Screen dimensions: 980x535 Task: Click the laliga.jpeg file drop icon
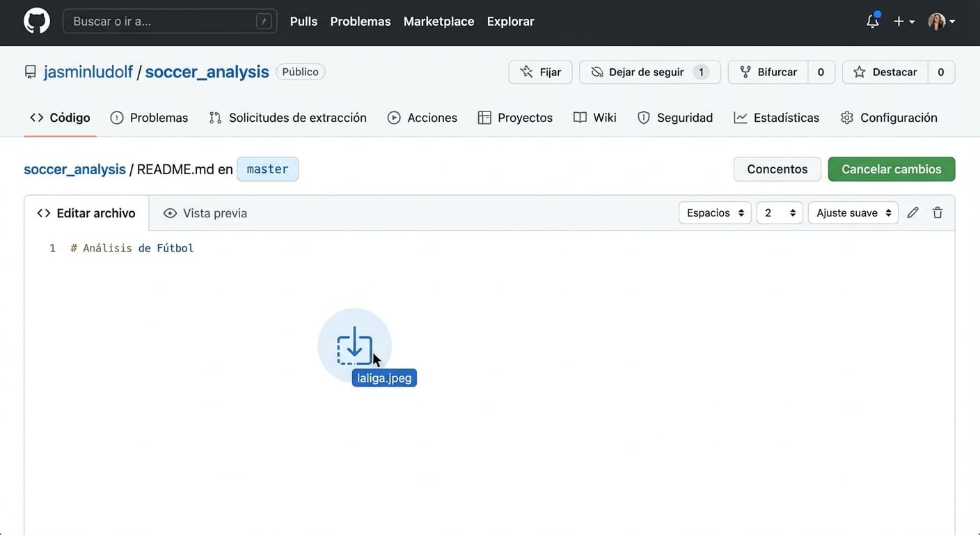click(355, 346)
